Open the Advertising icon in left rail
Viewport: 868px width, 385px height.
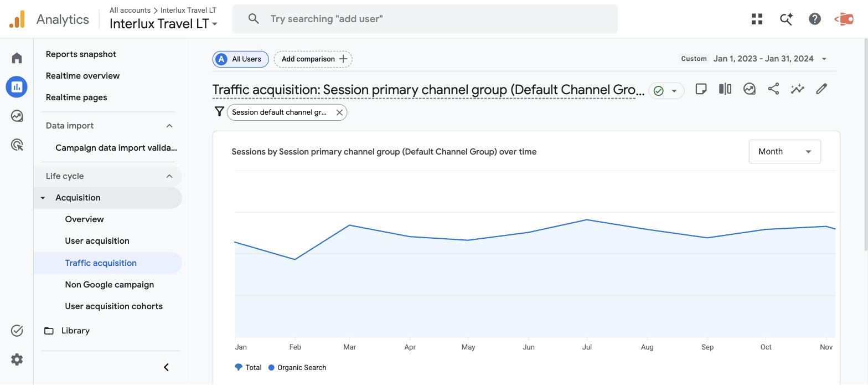[17, 145]
